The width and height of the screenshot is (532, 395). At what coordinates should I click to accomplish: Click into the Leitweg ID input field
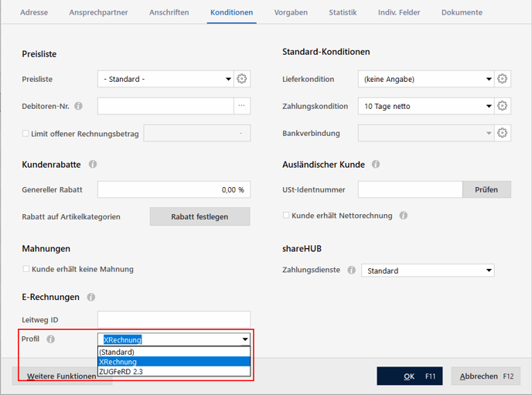(x=174, y=319)
